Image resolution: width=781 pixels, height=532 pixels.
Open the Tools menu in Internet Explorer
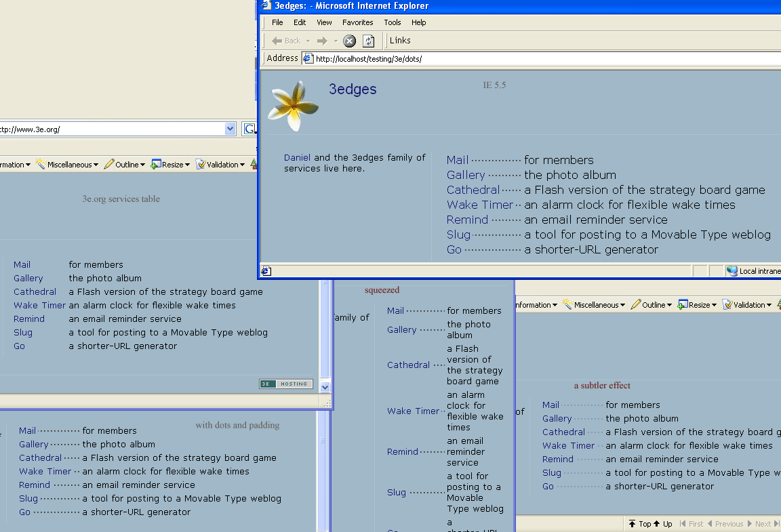click(x=393, y=22)
